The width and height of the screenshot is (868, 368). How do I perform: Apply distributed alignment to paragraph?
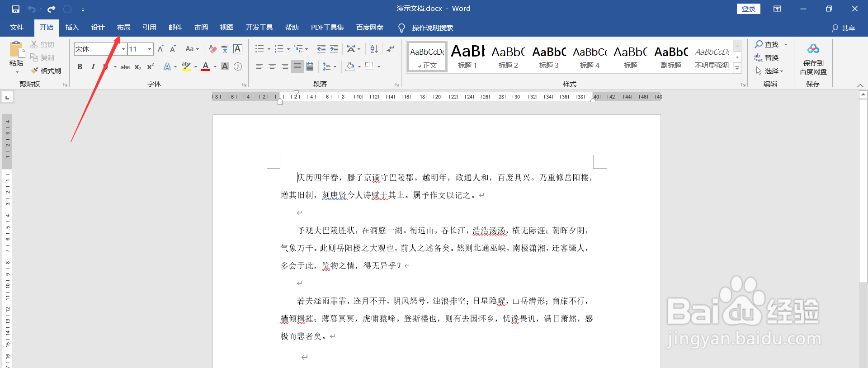coord(310,67)
